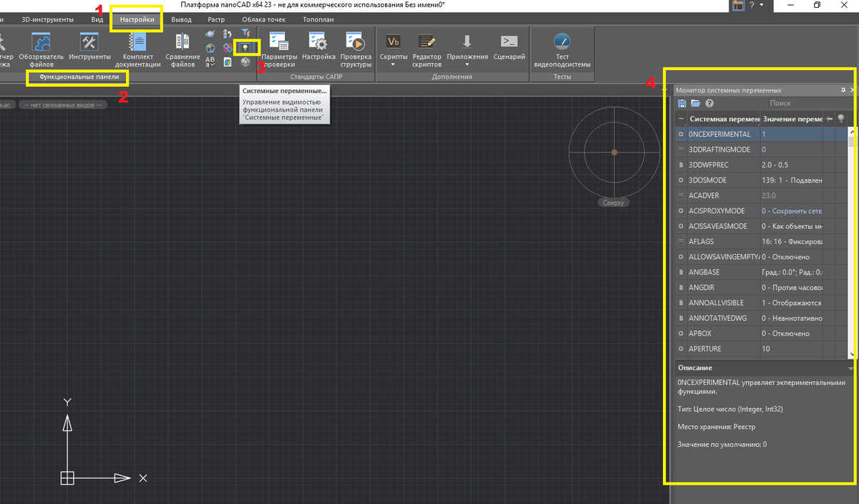Select the ACISPROXYMODE variable
859x504 pixels.
(x=762, y=210)
